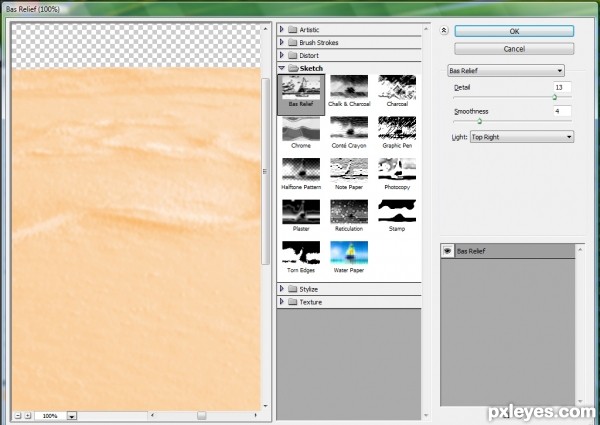This screenshot has height=425, width=600.
Task: Select the Bas Relief filter thumbnail
Action: (x=301, y=94)
